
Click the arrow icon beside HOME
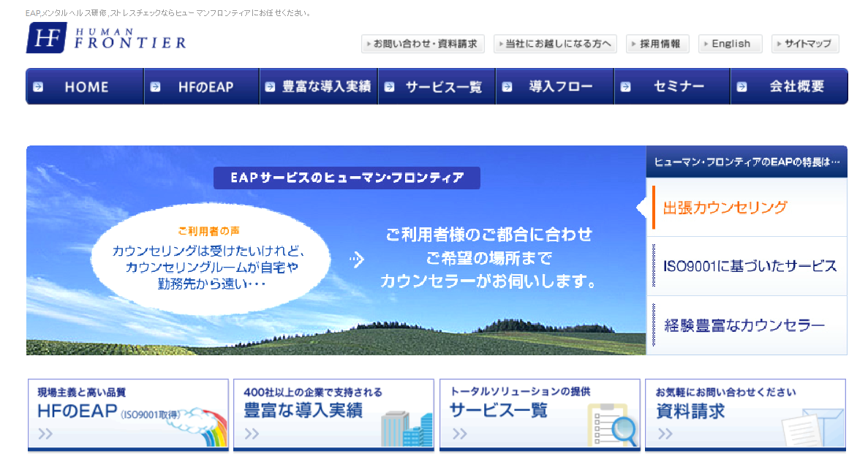tap(38, 87)
